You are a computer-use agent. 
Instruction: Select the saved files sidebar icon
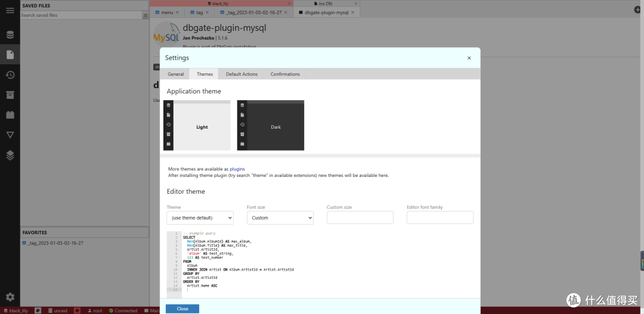[10, 55]
